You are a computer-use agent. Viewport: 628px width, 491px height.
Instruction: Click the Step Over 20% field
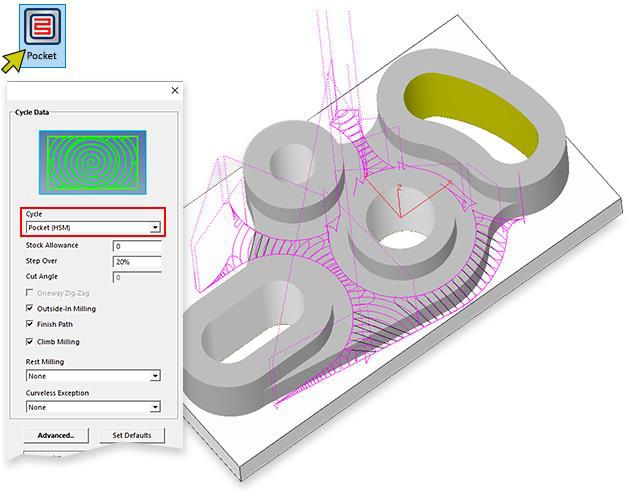pyautogui.click(x=137, y=262)
